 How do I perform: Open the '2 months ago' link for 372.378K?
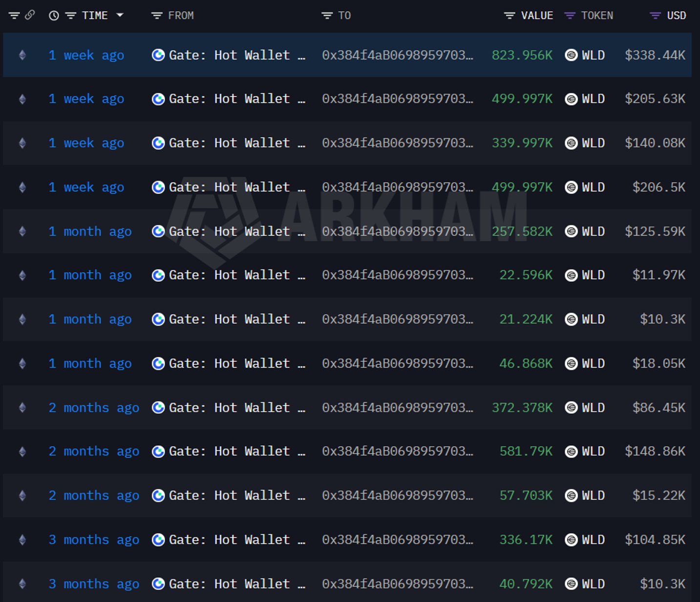94,408
